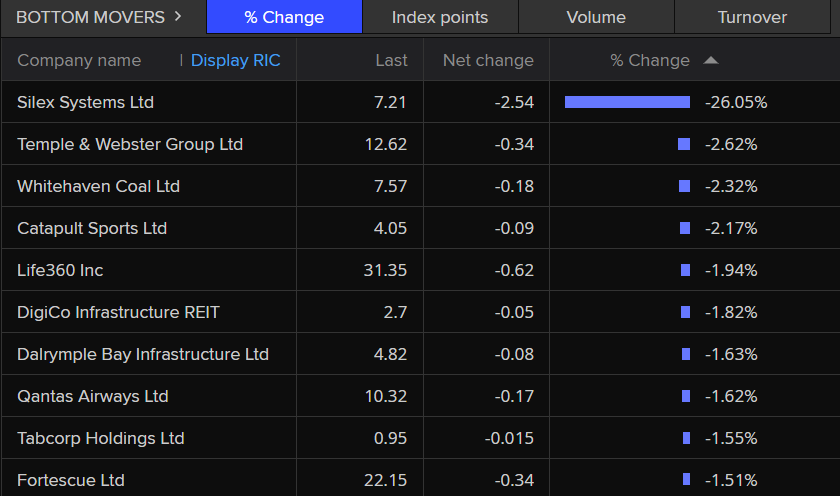
Task: Open DigiCo Infrastructure REIT
Action: click(118, 312)
